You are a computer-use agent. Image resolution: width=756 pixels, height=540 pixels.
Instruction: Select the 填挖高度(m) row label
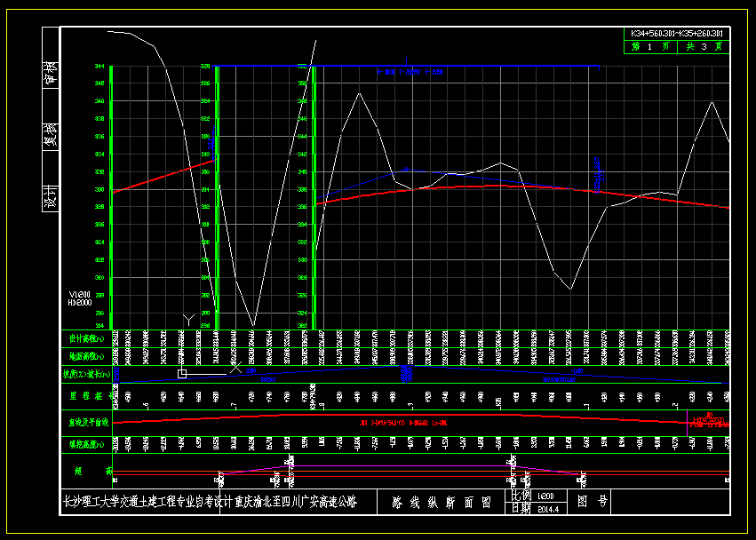click(x=86, y=441)
